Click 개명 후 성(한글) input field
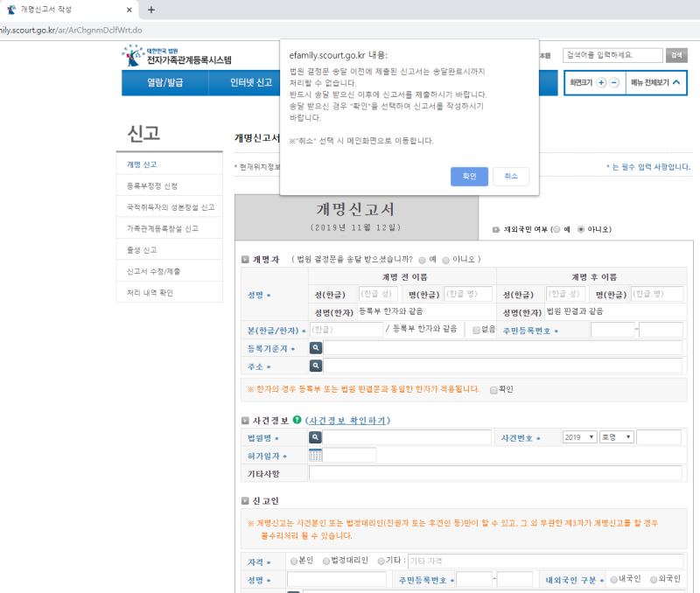The image size is (700, 593). [565, 294]
